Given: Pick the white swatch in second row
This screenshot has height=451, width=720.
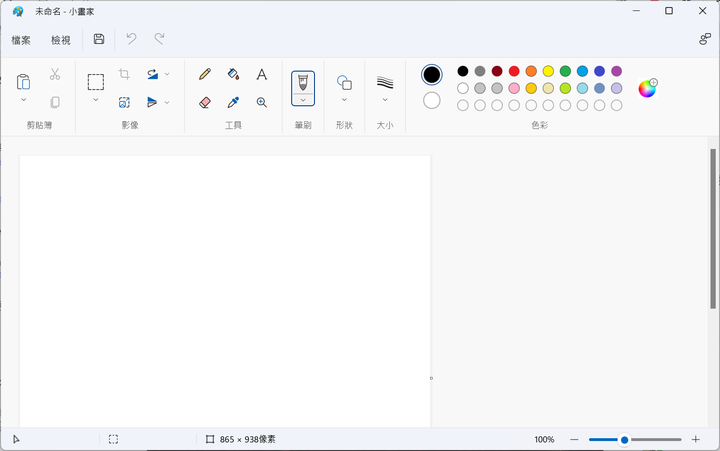Looking at the screenshot, I should (x=463, y=88).
